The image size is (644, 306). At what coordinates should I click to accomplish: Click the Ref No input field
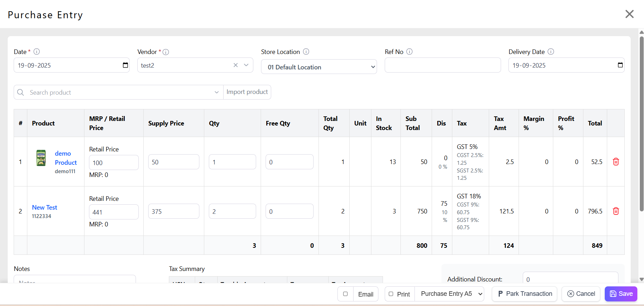point(443,65)
